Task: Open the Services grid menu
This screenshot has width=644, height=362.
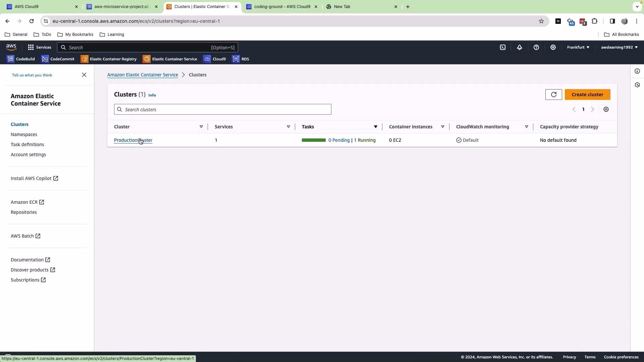Action: 40,47
